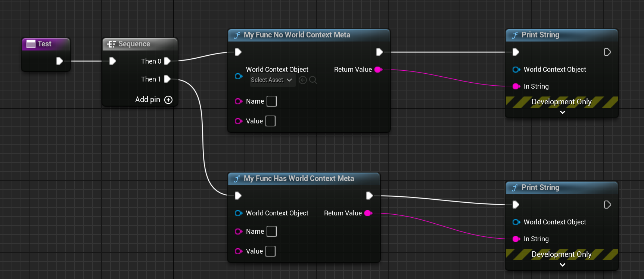
Task: Select the Test event node title
Action: tap(44, 44)
